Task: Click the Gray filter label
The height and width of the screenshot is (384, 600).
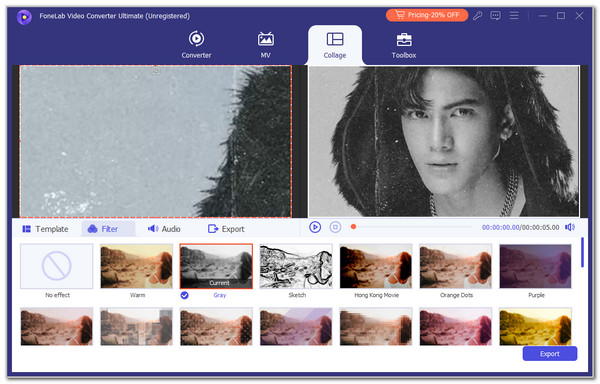Action: pos(220,295)
